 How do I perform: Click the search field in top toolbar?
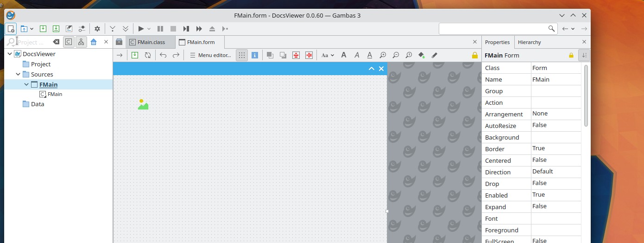pos(493,29)
